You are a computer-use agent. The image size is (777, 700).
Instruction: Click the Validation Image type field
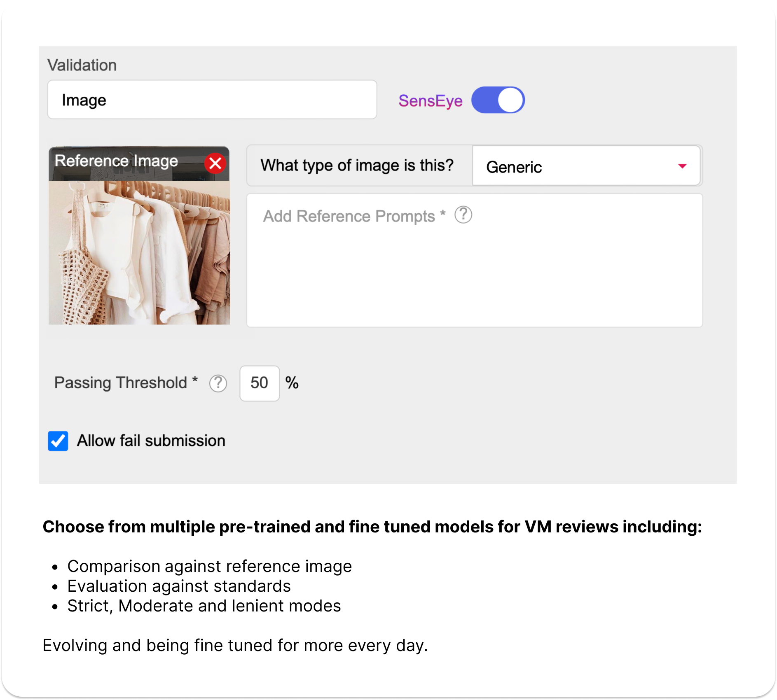[212, 100]
